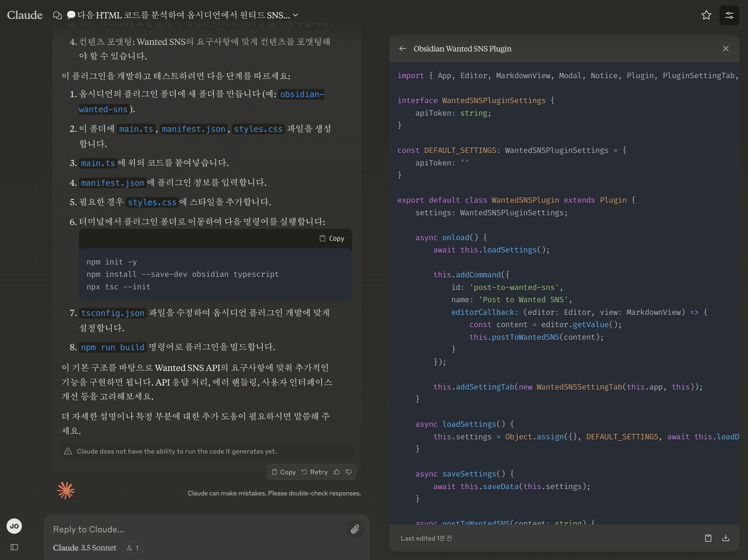Give thumbs down to the response

(x=349, y=472)
